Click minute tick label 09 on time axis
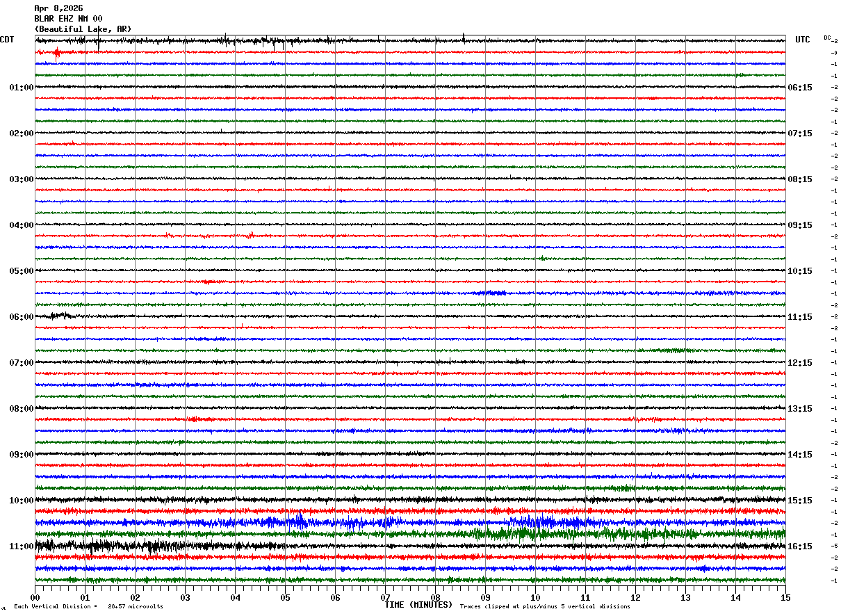The height and width of the screenshot is (616, 841). 485,597
